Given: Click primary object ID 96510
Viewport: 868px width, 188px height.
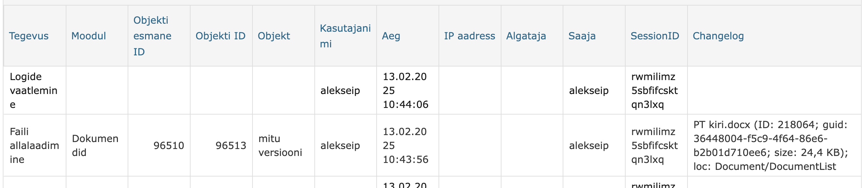Looking at the screenshot, I should 169,146.
